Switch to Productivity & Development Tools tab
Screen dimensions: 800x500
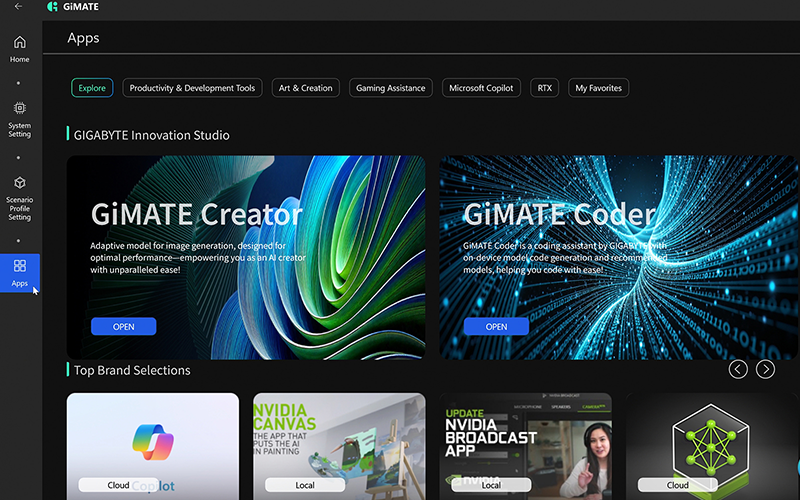192,88
